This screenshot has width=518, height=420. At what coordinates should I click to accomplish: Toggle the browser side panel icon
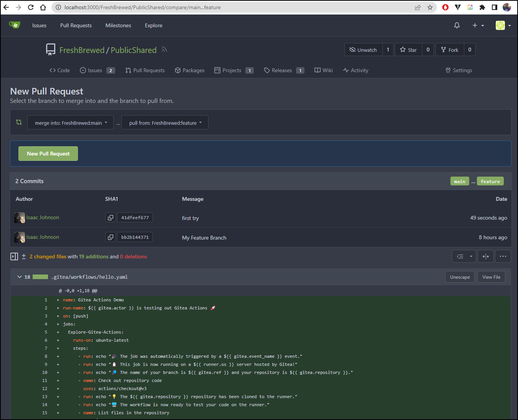(495, 7)
